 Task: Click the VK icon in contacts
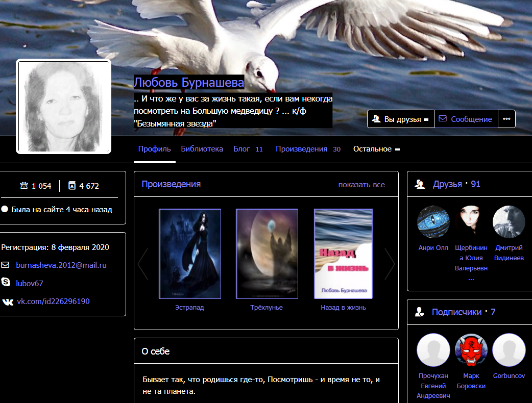[x=8, y=301]
